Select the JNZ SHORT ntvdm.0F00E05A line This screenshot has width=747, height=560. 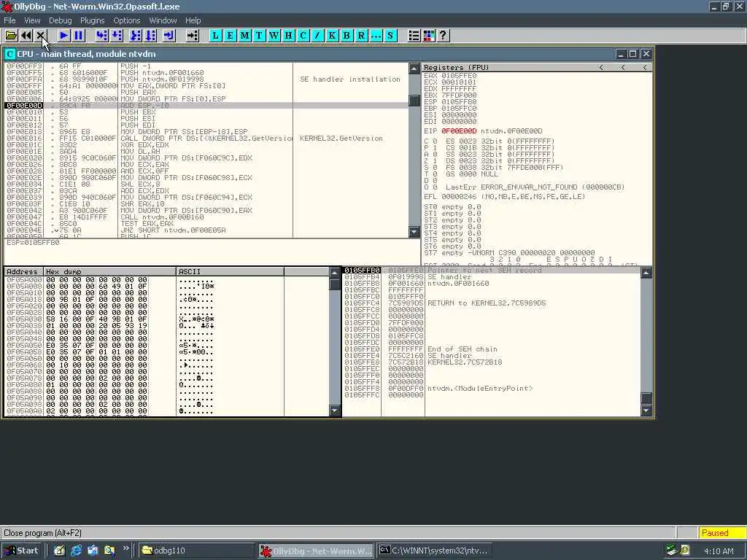coord(206,230)
